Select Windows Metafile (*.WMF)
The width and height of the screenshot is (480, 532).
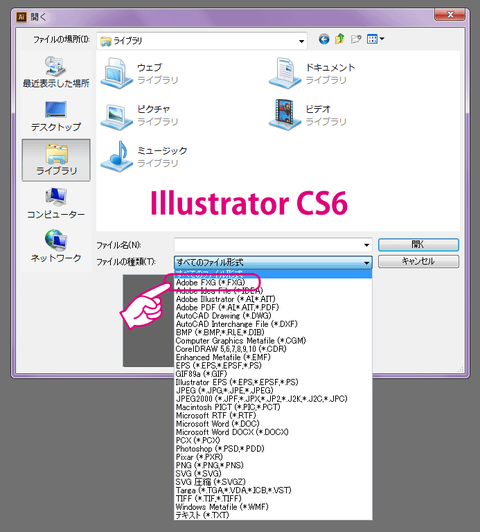point(273,507)
